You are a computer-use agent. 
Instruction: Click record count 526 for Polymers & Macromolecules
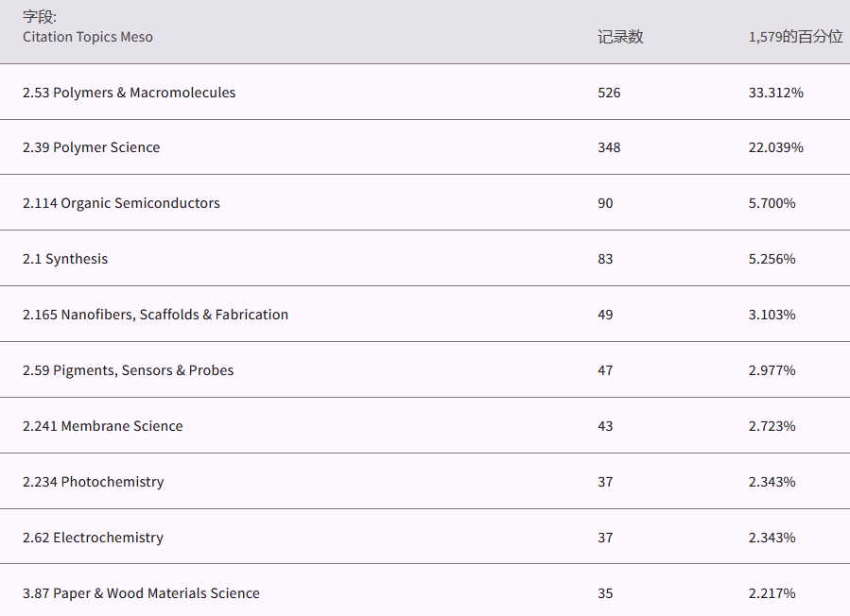coord(609,93)
